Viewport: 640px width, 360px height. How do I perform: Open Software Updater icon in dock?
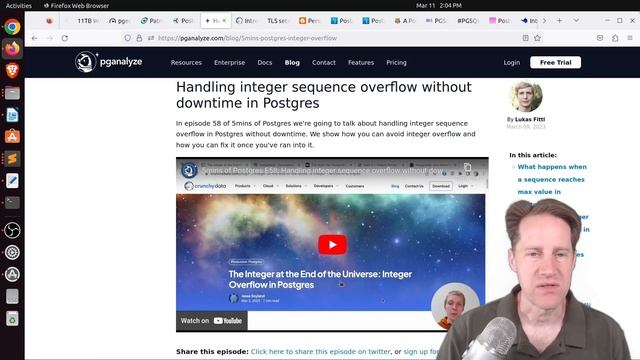(x=12, y=274)
